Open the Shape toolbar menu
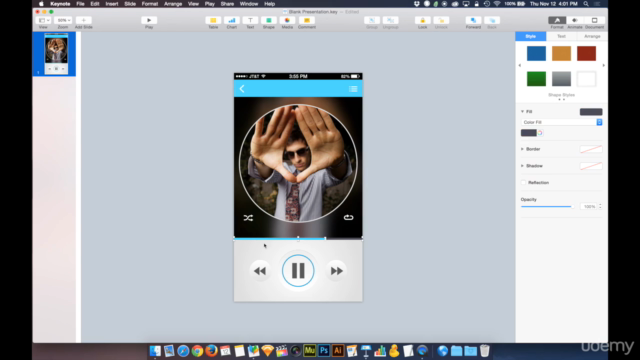The width and height of the screenshot is (640, 360). (269, 20)
